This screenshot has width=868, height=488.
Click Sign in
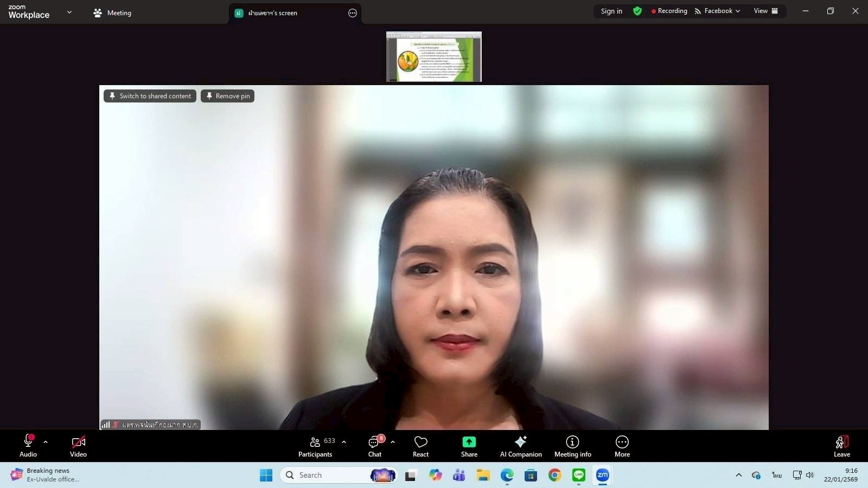tap(611, 11)
